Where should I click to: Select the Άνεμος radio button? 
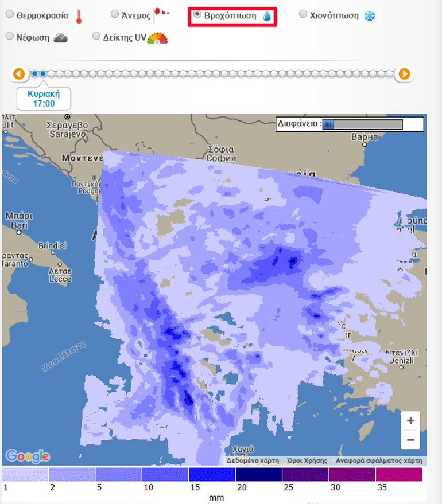point(115,14)
